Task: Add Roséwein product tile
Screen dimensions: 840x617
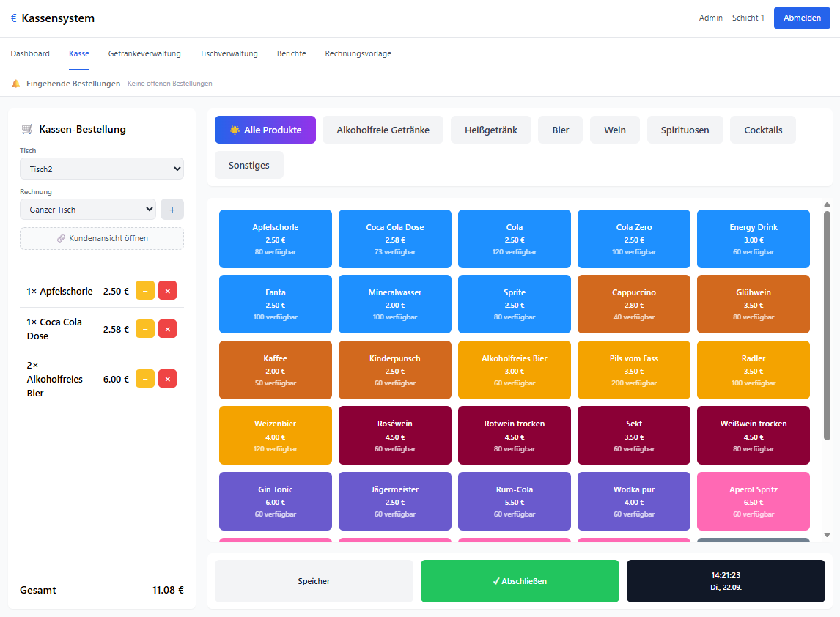Action: click(395, 435)
